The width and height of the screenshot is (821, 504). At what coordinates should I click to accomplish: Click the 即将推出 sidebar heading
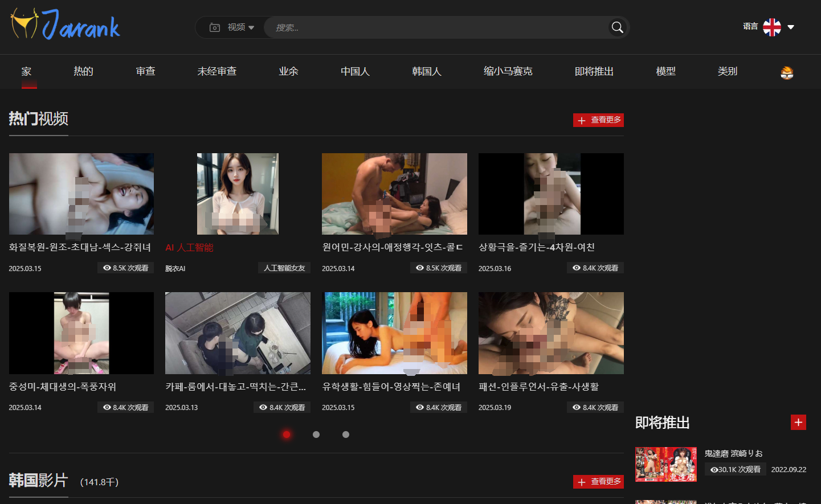[x=663, y=423]
